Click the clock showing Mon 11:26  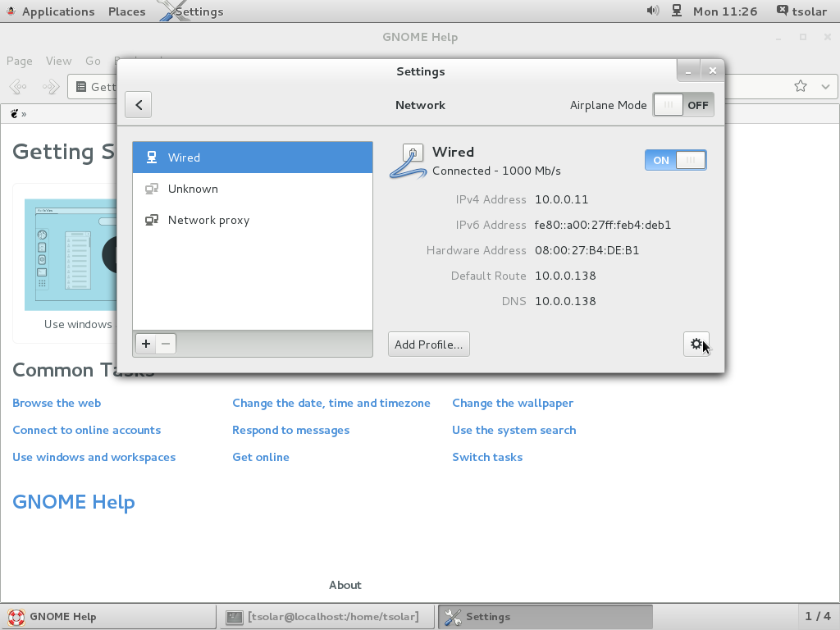[x=725, y=11]
